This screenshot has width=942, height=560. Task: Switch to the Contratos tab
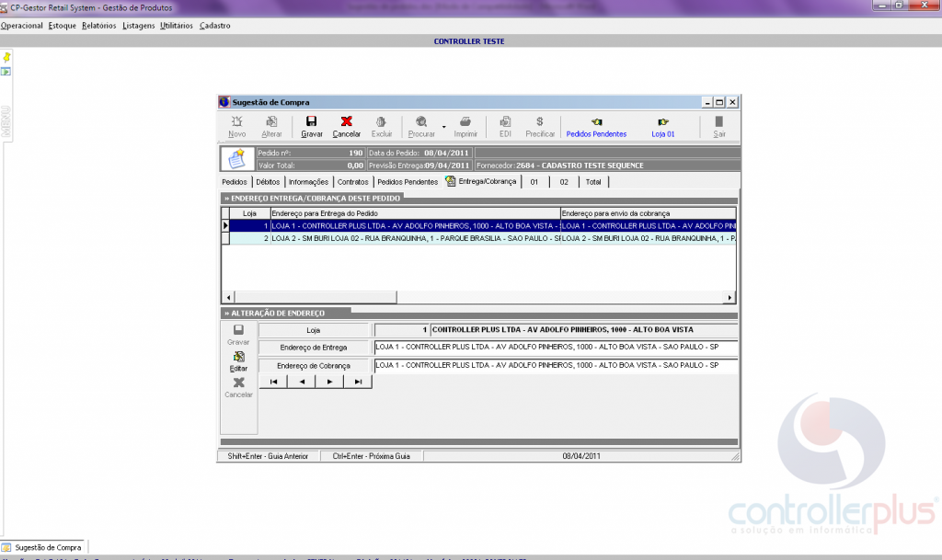click(352, 182)
